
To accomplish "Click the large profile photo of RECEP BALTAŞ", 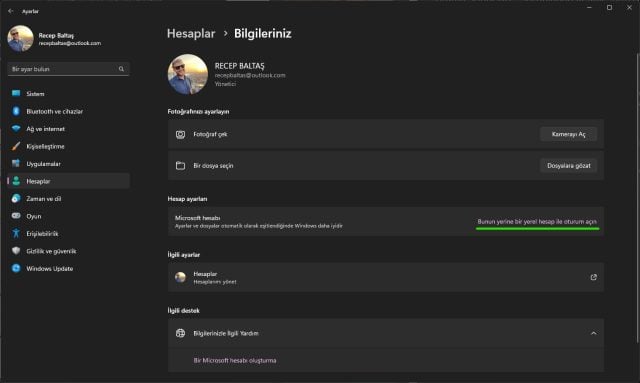I will tap(188, 74).
